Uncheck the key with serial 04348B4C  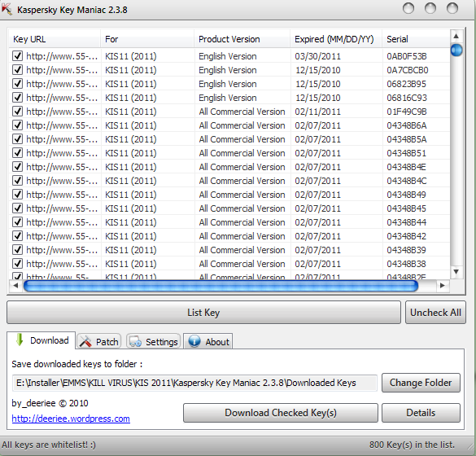[x=18, y=181]
